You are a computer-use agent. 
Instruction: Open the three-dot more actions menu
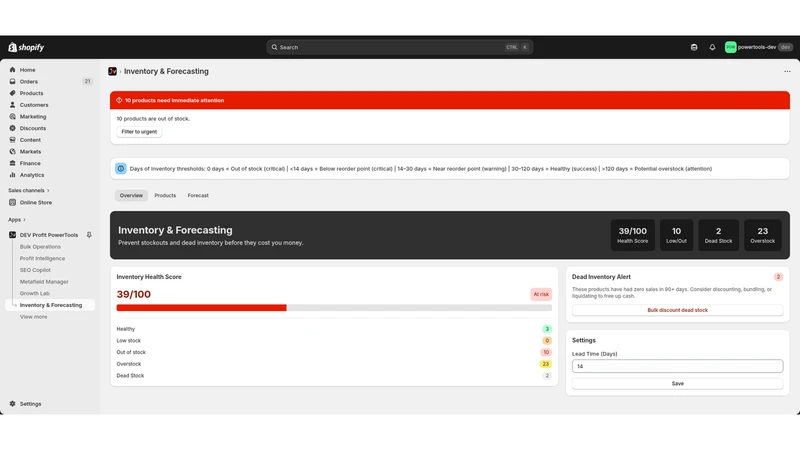(787, 71)
